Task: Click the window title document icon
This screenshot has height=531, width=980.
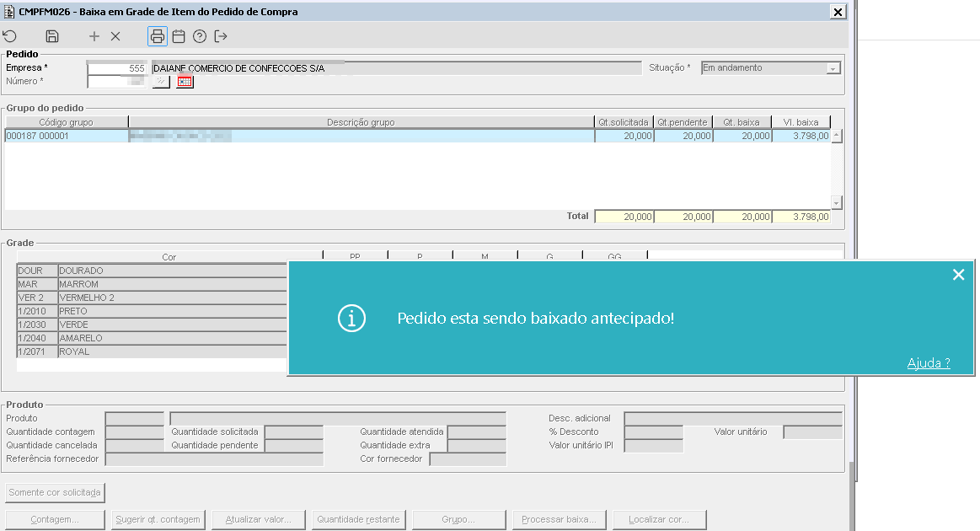Action: point(8,12)
